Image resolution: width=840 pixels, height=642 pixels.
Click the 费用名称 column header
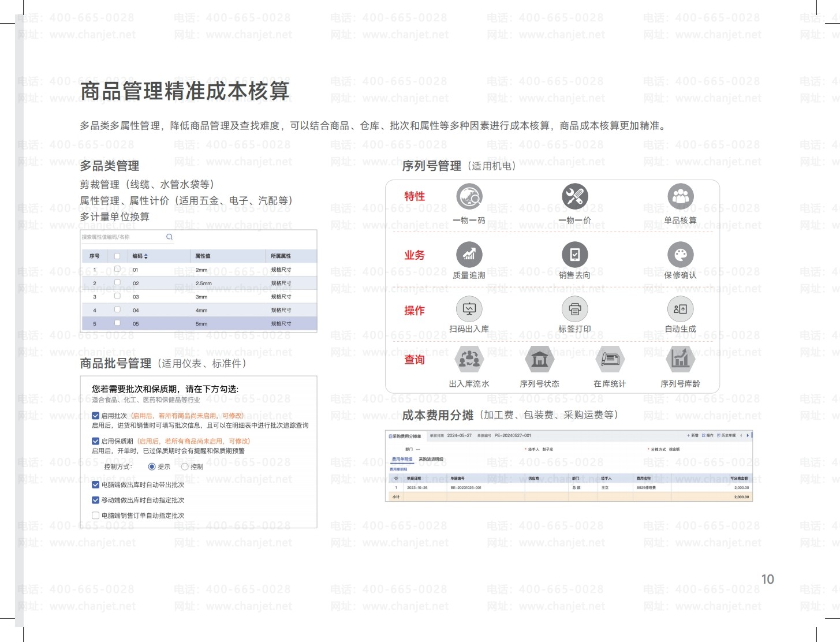[x=644, y=479]
